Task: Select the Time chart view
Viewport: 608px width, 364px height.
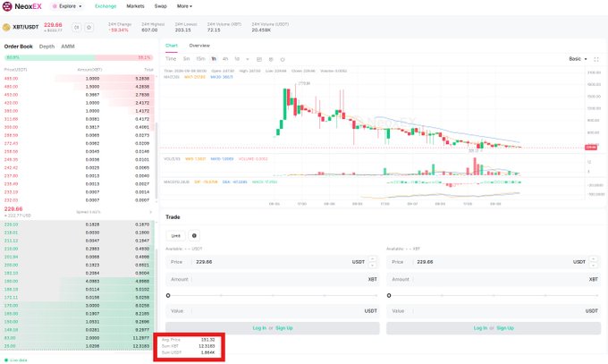Action: 171,59
